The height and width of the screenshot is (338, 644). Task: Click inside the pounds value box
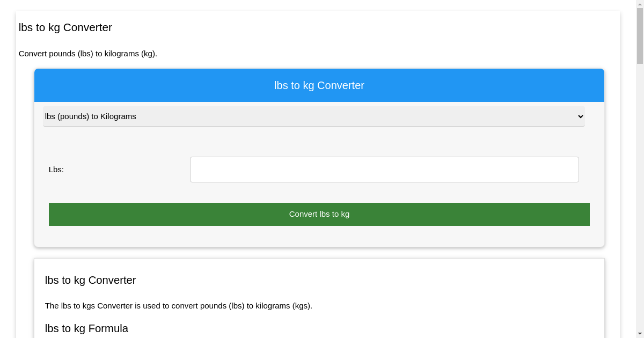pyautogui.click(x=384, y=169)
